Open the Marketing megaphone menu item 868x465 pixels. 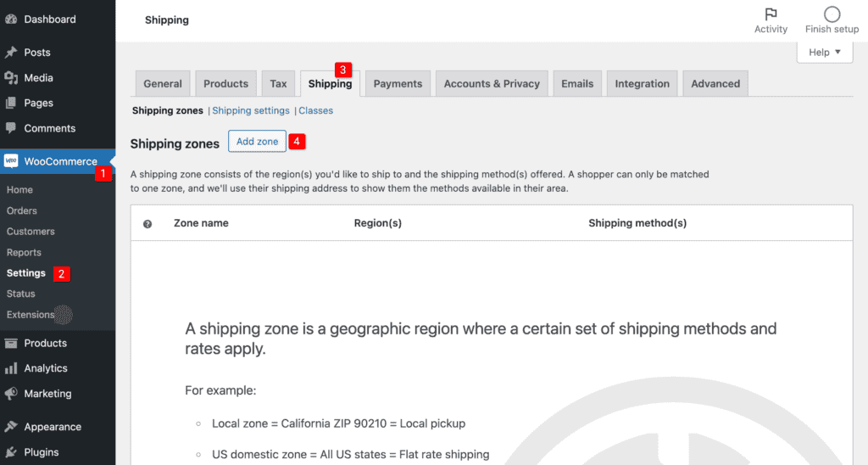point(47,394)
